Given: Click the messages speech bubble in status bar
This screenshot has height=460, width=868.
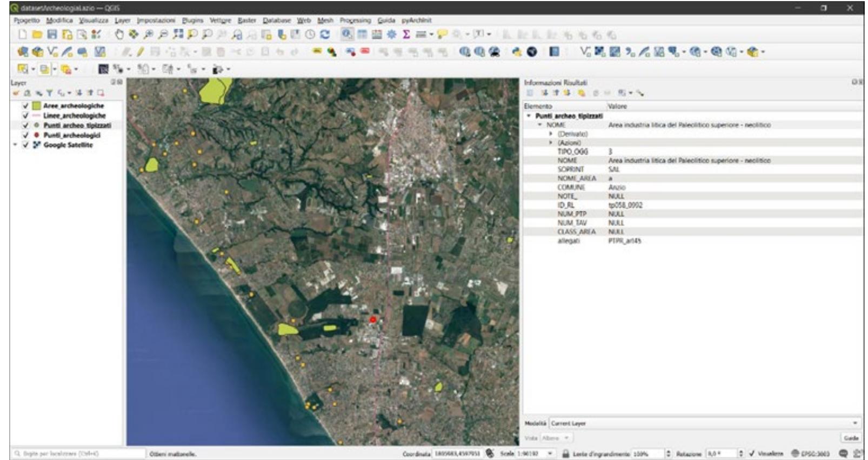Looking at the screenshot, I should pos(843,454).
